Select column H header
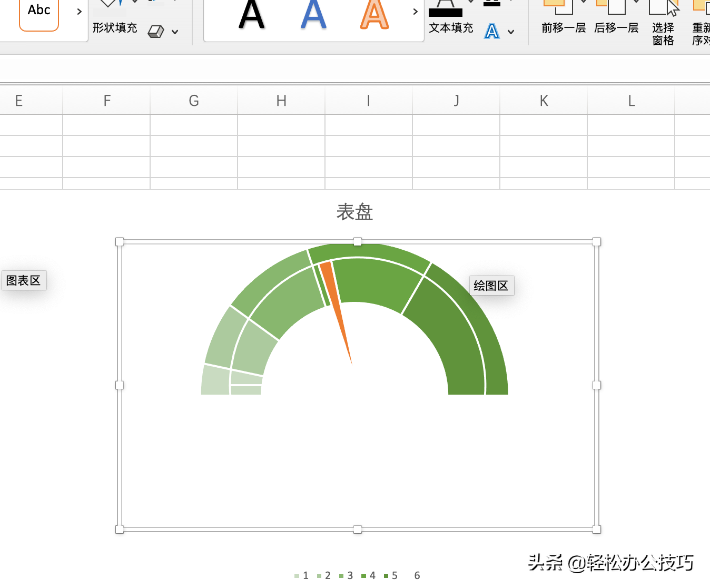This screenshot has width=710, height=588. point(281,101)
